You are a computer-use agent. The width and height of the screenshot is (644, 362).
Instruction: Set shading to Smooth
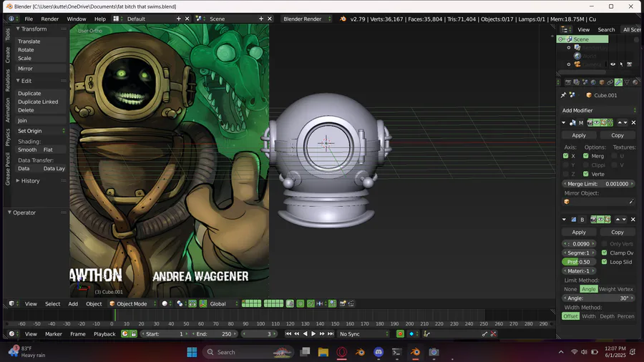(x=27, y=150)
